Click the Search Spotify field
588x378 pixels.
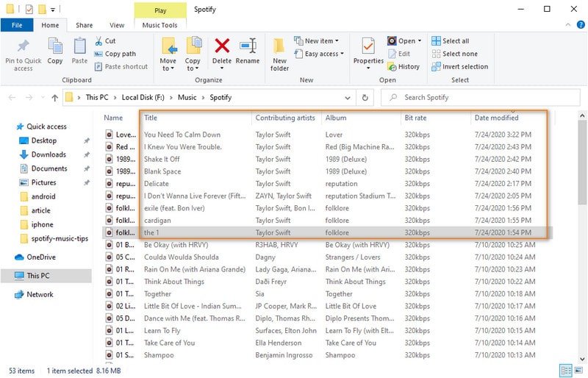tap(481, 98)
